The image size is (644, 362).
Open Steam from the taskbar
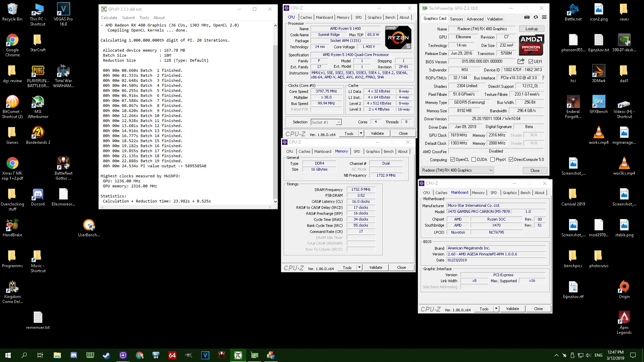107,355
